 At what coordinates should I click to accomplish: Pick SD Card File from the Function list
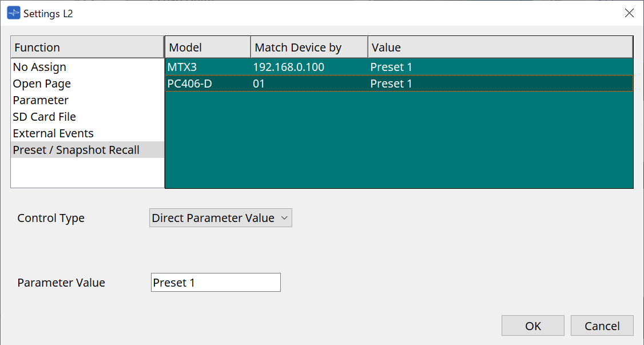(x=45, y=117)
